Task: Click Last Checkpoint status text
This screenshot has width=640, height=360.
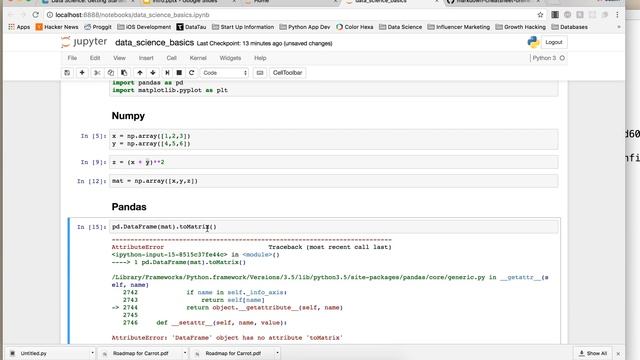Action: pos(264,43)
